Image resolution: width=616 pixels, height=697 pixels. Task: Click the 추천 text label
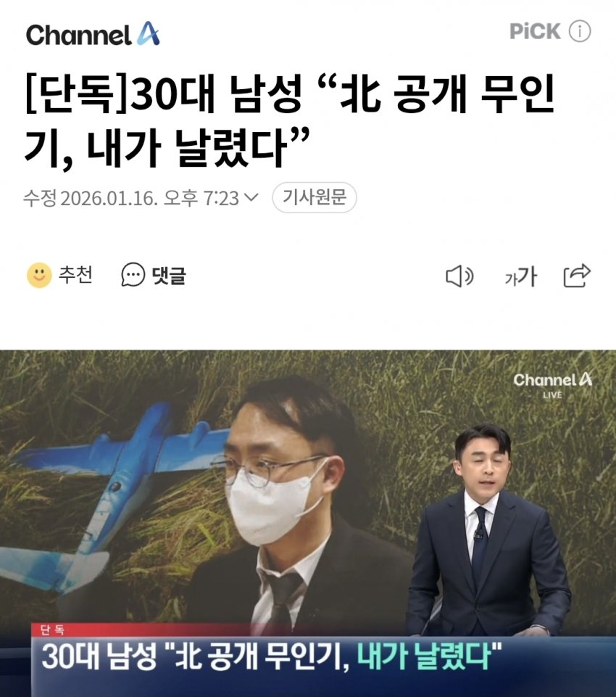pos(75,275)
